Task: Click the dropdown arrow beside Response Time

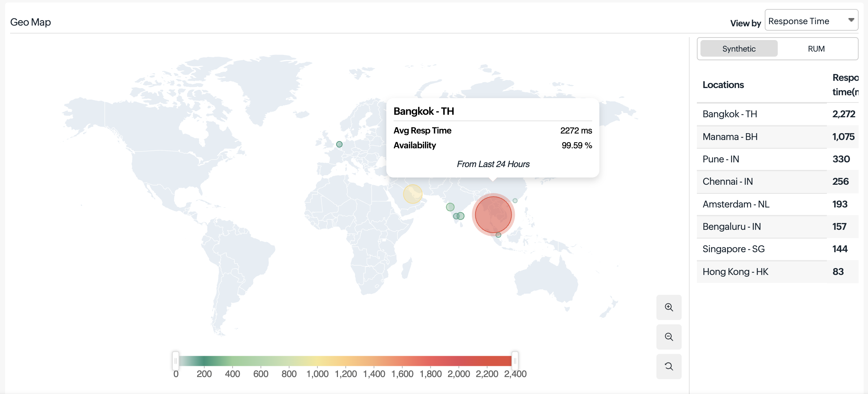Action: pos(851,20)
